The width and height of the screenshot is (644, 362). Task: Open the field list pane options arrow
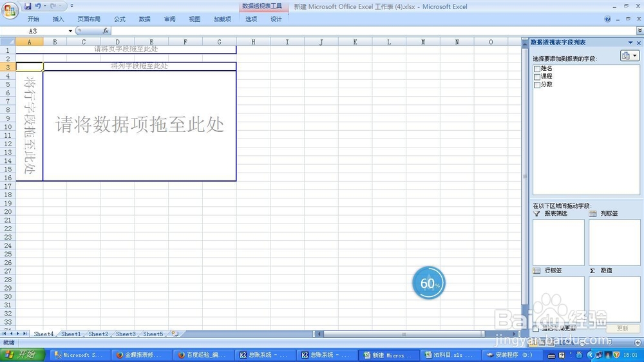tap(630, 43)
